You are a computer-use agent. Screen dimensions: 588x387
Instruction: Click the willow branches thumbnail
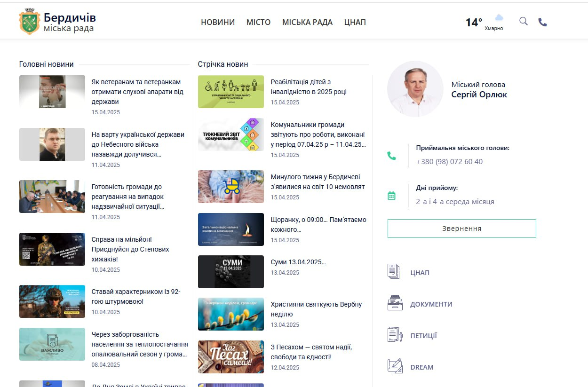tap(231, 314)
